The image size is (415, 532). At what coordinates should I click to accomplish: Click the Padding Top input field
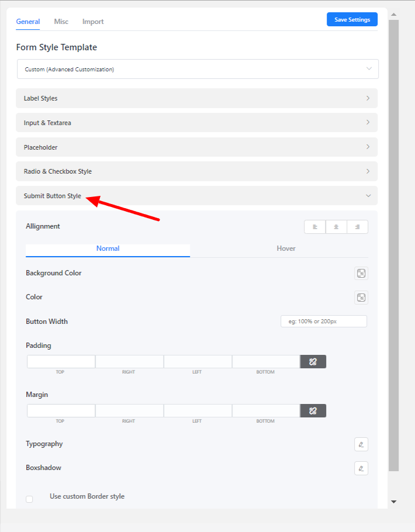point(61,362)
